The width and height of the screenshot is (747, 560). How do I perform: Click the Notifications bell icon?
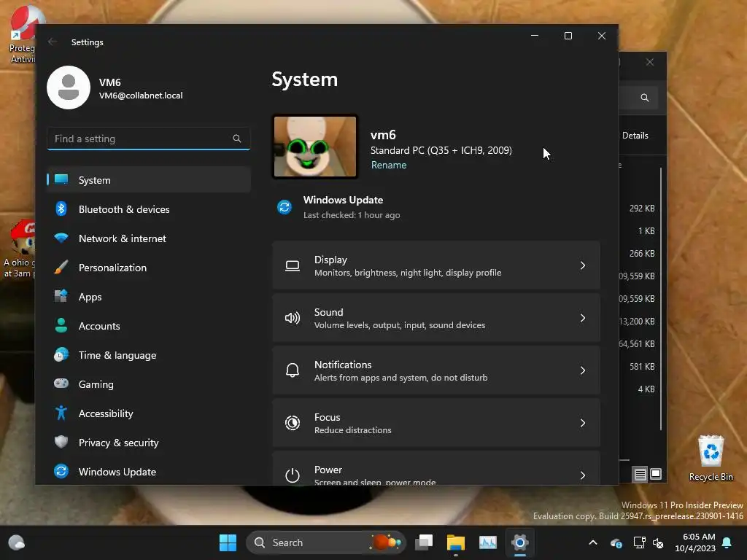(293, 370)
